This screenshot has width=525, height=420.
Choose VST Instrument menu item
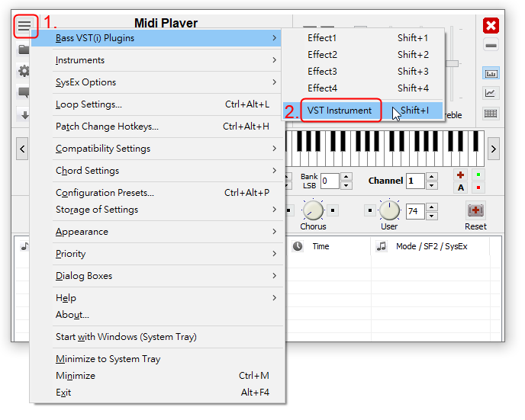363,111
